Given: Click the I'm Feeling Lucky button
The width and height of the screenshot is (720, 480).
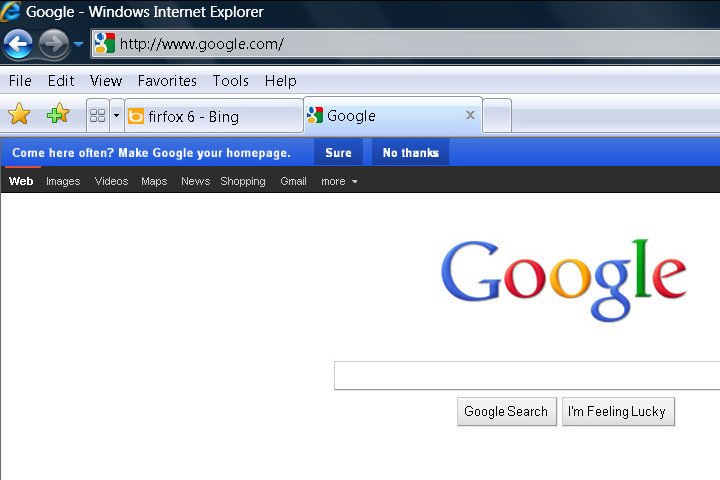Looking at the screenshot, I should [618, 412].
